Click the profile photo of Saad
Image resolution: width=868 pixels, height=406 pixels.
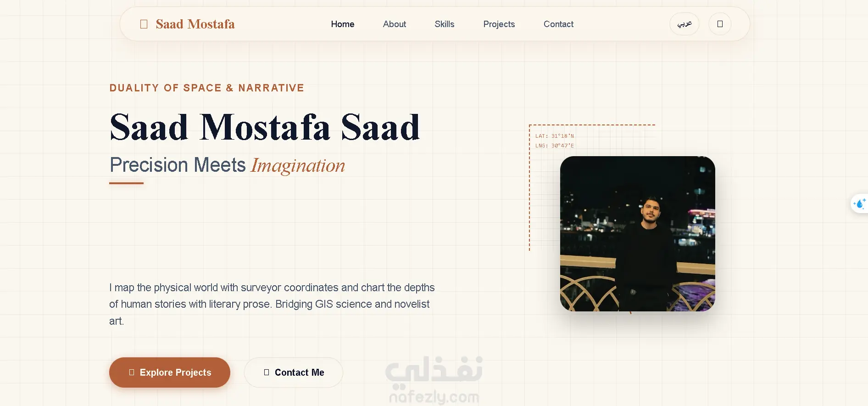637,234
